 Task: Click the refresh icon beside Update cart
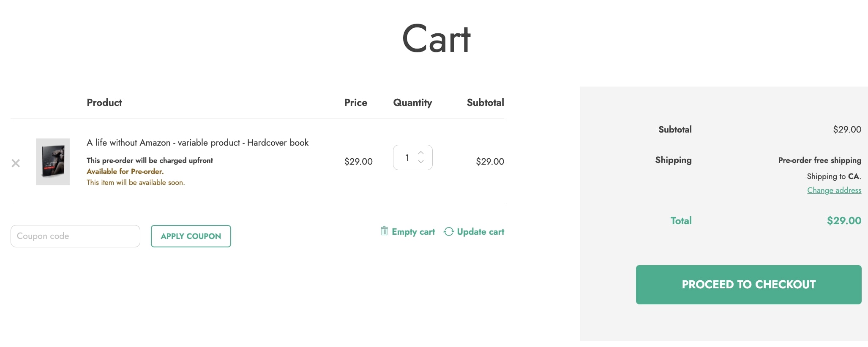click(x=448, y=231)
